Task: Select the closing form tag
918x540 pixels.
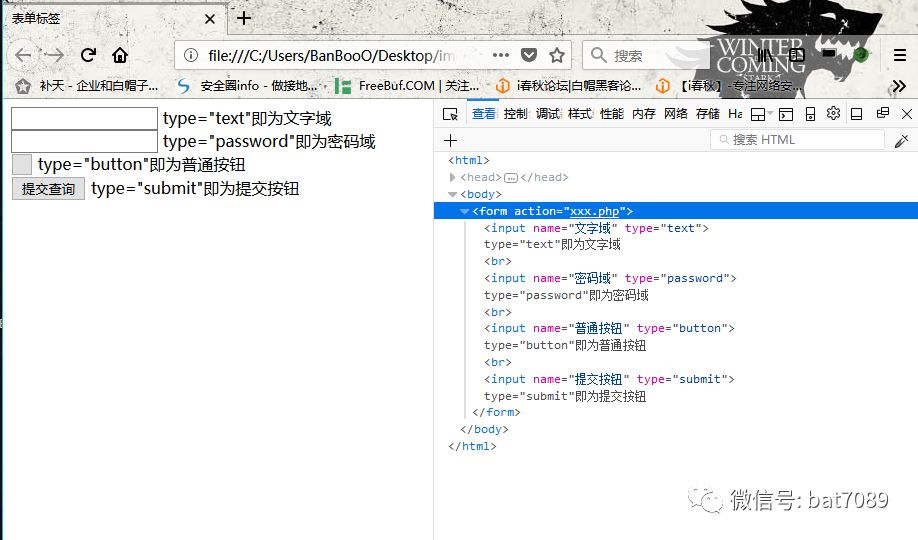Action: pos(496,412)
